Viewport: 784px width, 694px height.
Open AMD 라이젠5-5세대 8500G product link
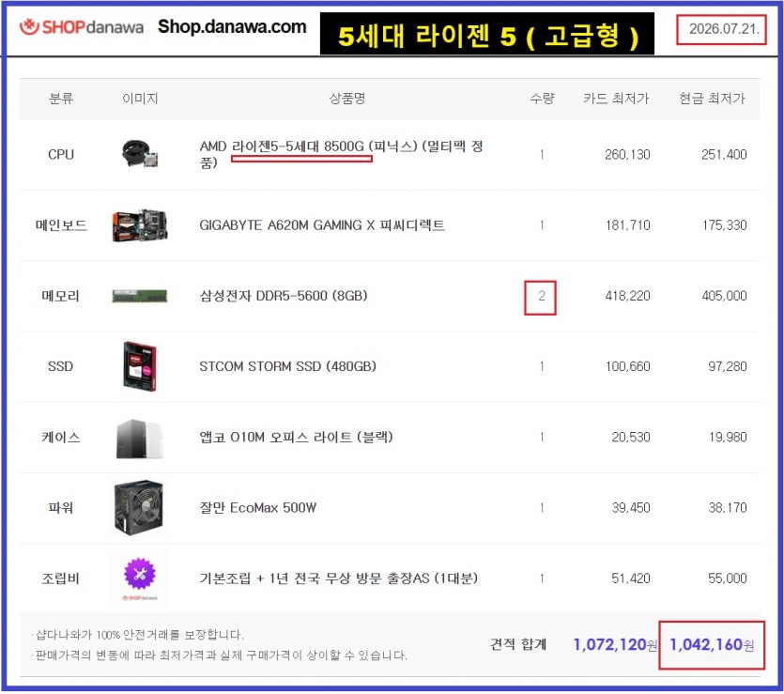click(342, 154)
